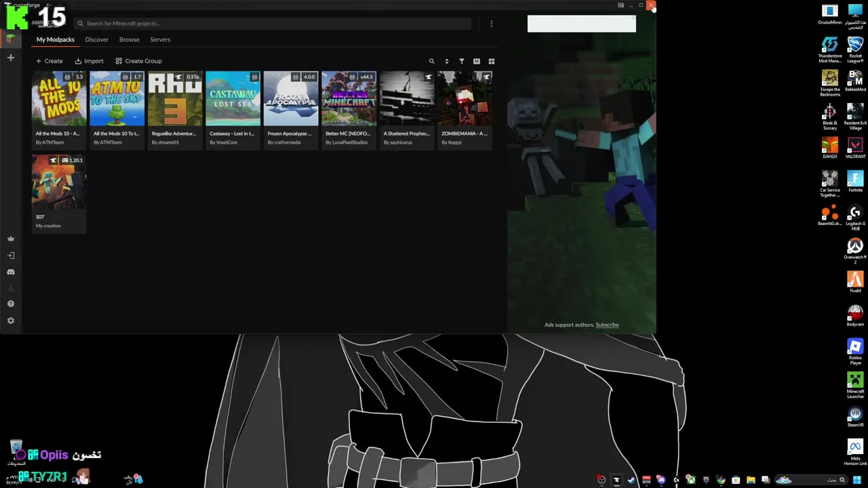Open the Recycle Bin on desktop
The height and width of the screenshot is (488, 868).
(16, 453)
